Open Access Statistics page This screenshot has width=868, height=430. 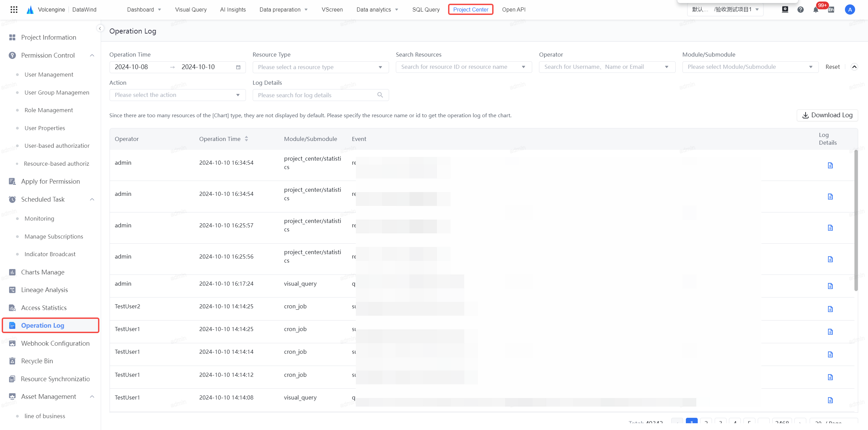pyautogui.click(x=44, y=308)
